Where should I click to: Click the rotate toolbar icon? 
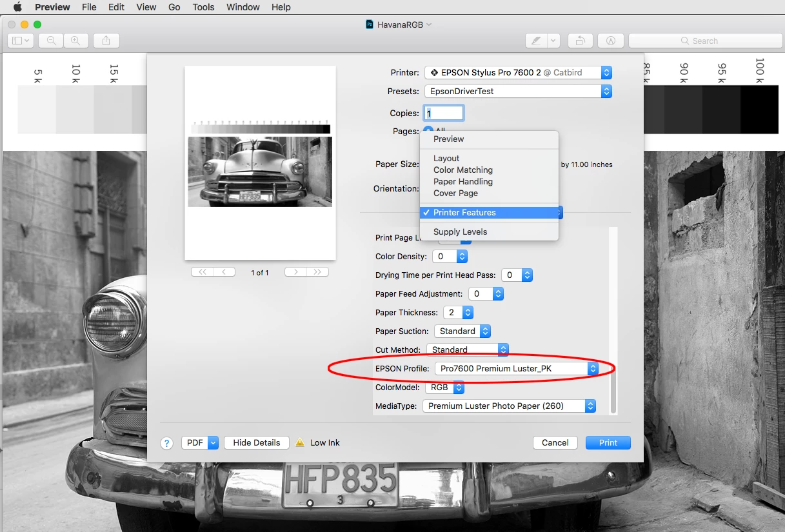click(x=580, y=41)
